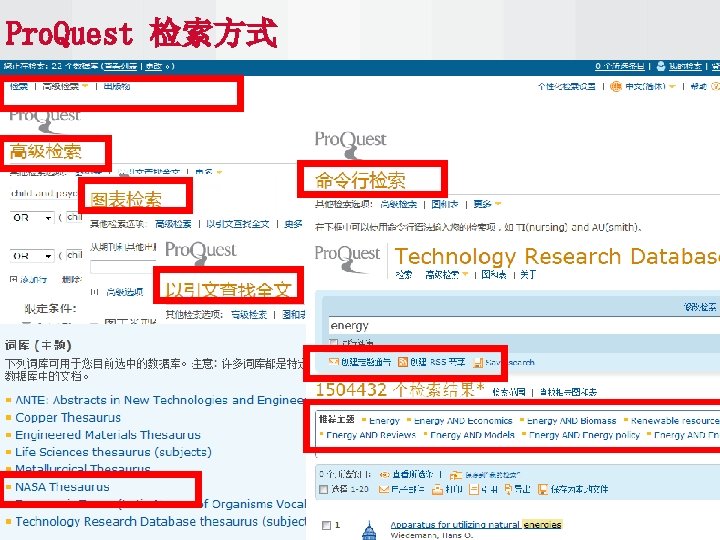The image size is (720, 540).
Task: Expand the 高级检索 arrow under Technology Research Database
Action: click(466, 275)
